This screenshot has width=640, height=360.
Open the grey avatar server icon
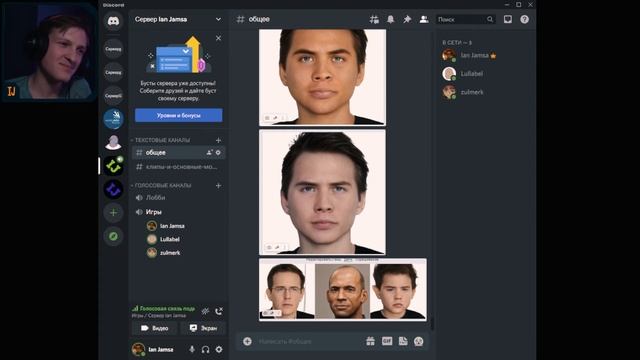113,142
